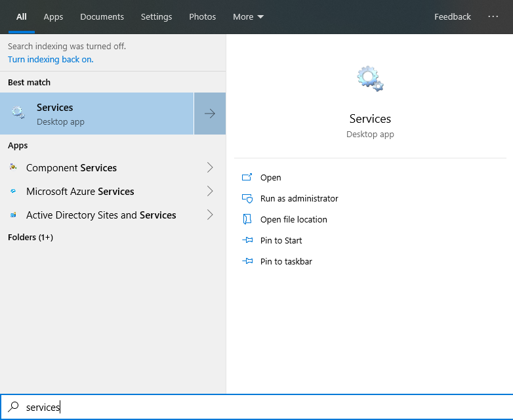
Task: Click the Folders (1+) header
Action: pyautogui.click(x=30, y=237)
